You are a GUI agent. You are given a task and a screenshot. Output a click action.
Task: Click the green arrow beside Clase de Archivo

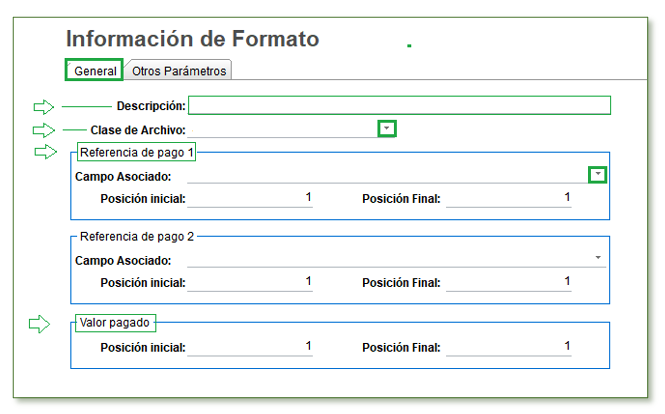click(44, 130)
